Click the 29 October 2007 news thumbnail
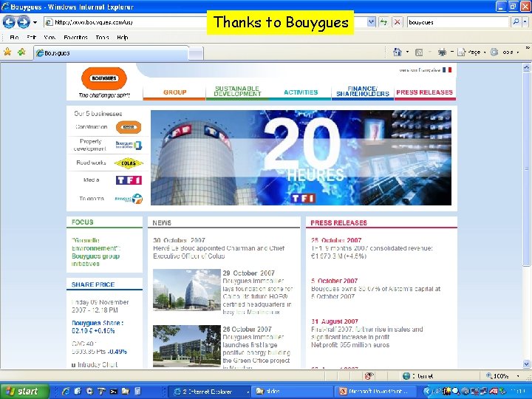532x399 pixels. tap(187, 290)
